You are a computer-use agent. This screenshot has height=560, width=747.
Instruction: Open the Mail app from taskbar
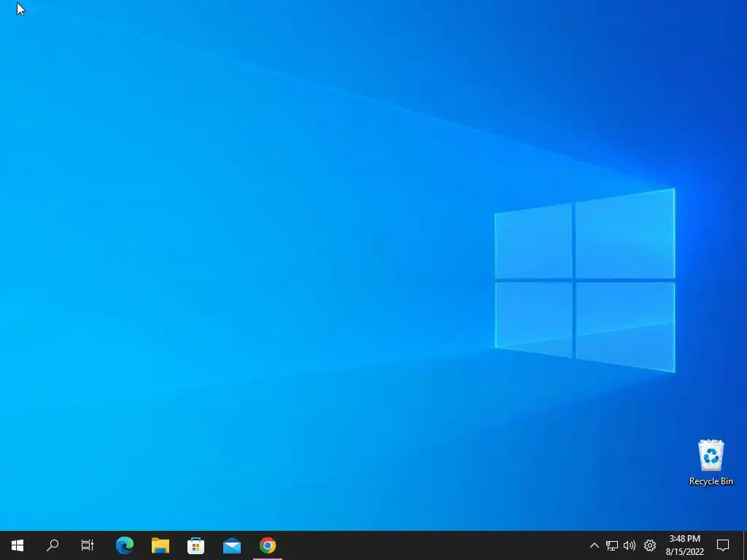point(232,545)
